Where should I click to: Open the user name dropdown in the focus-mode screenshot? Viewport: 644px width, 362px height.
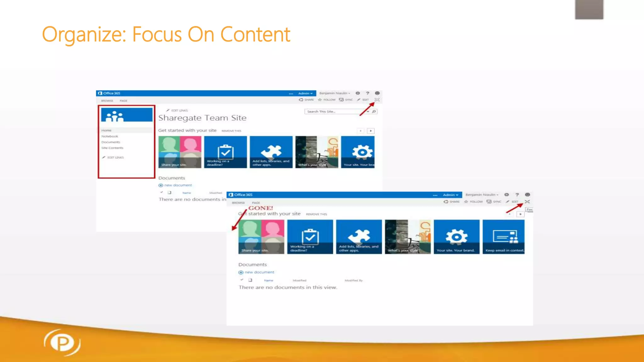[482, 195]
